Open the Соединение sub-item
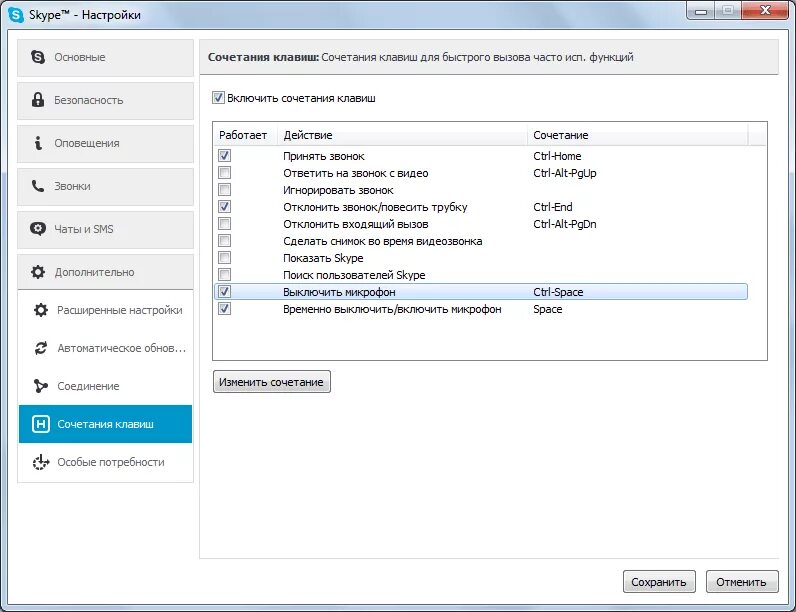Screen dimensions: 796x612 (106, 386)
